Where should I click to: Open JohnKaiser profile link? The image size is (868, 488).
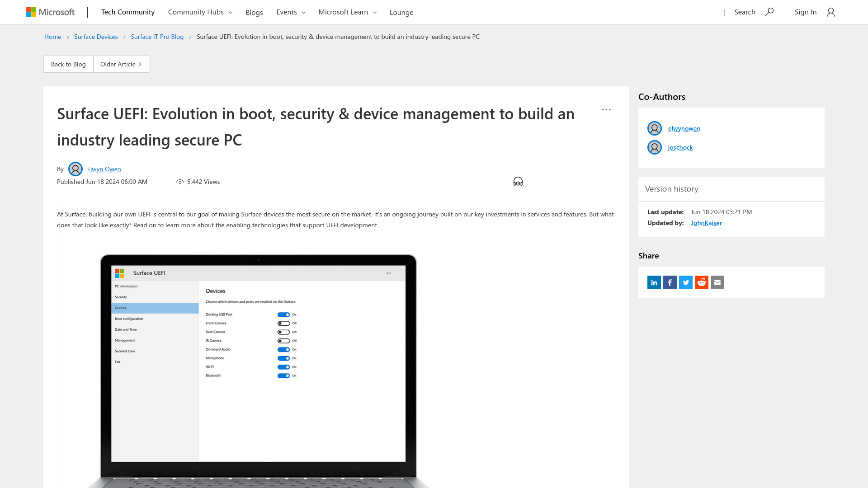tap(706, 223)
